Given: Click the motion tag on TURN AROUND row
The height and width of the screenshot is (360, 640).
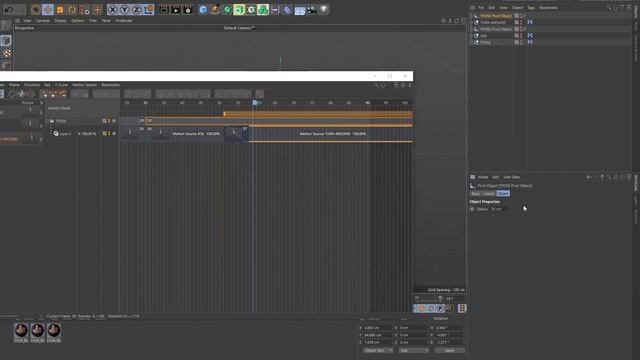Looking at the screenshot, I should coord(530,22).
